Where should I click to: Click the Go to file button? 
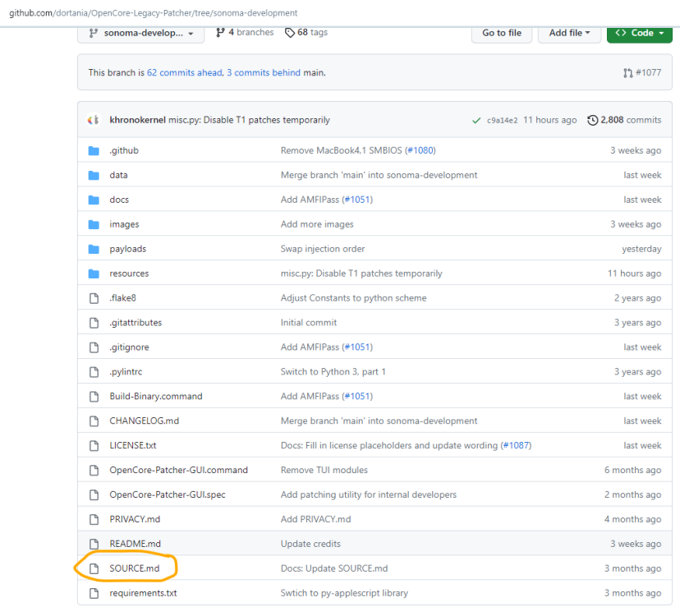[x=502, y=33]
